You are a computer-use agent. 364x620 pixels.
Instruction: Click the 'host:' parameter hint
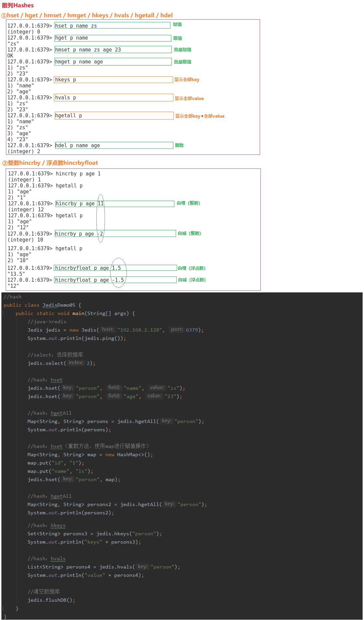pos(108,330)
